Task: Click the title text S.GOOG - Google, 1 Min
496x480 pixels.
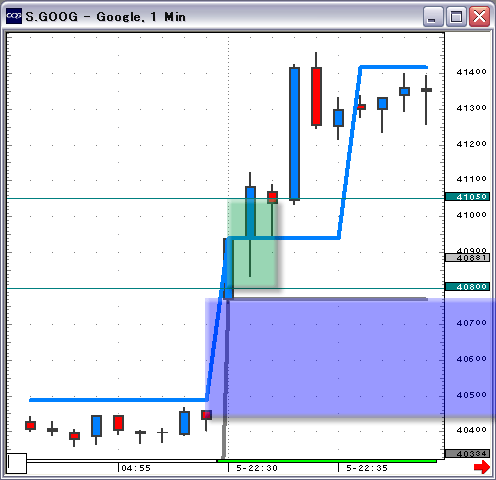Action: 105,16
